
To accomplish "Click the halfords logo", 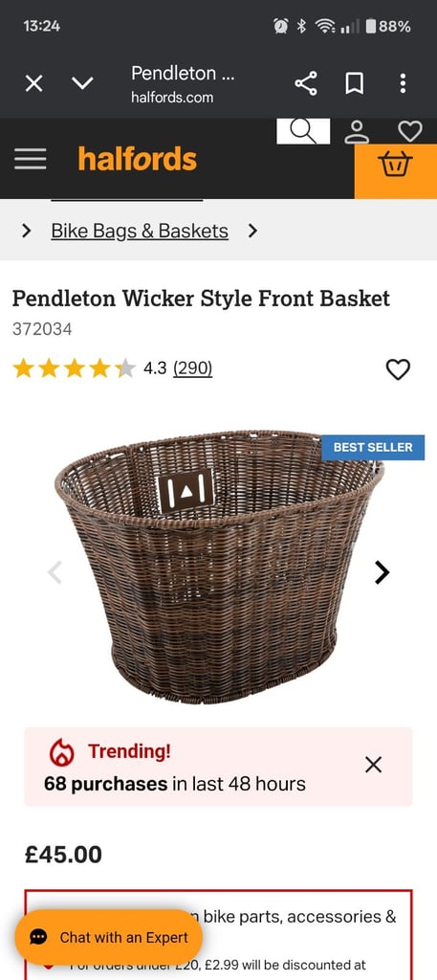I will (x=138, y=159).
